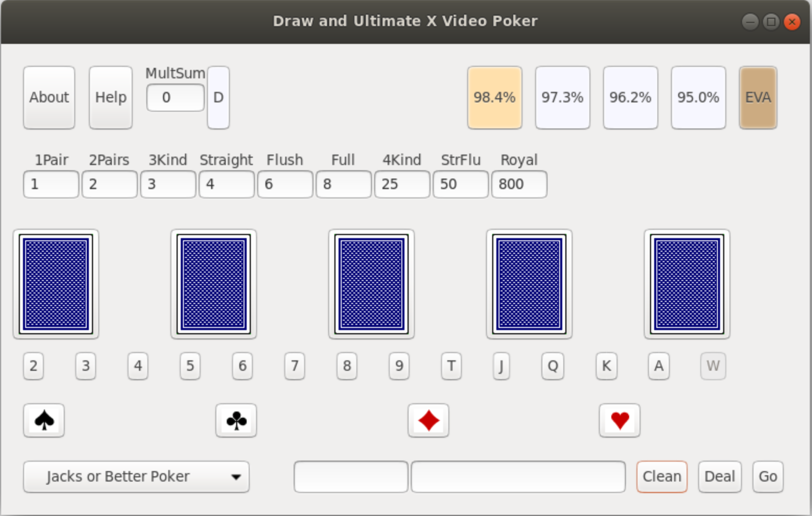Maximize the Video Poker window

tap(771, 22)
